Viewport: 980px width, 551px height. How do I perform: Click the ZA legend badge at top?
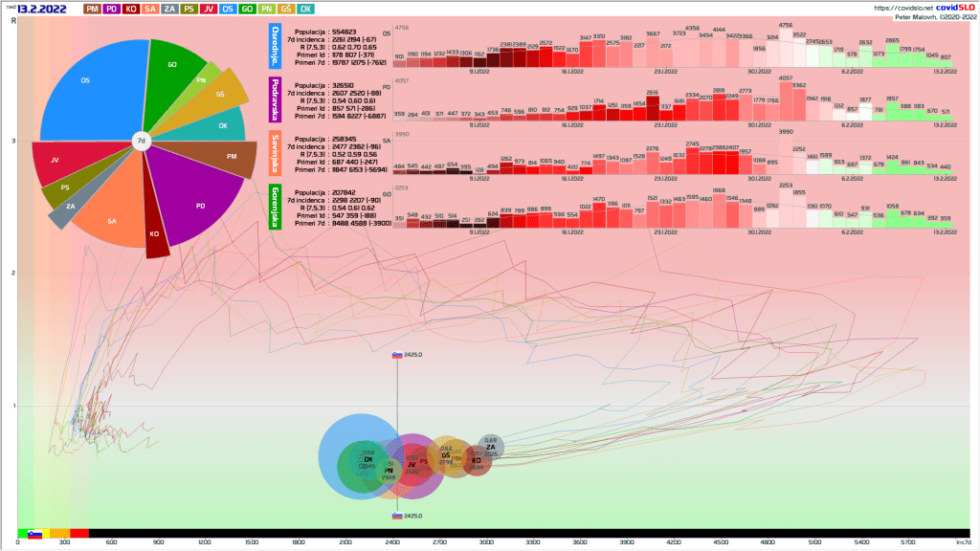(169, 9)
